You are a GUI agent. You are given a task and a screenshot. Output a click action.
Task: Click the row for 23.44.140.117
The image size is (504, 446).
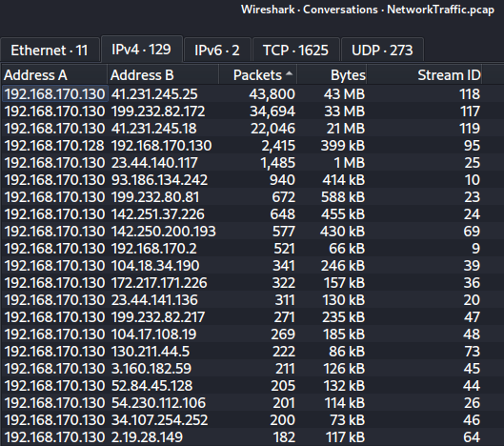tap(252, 163)
